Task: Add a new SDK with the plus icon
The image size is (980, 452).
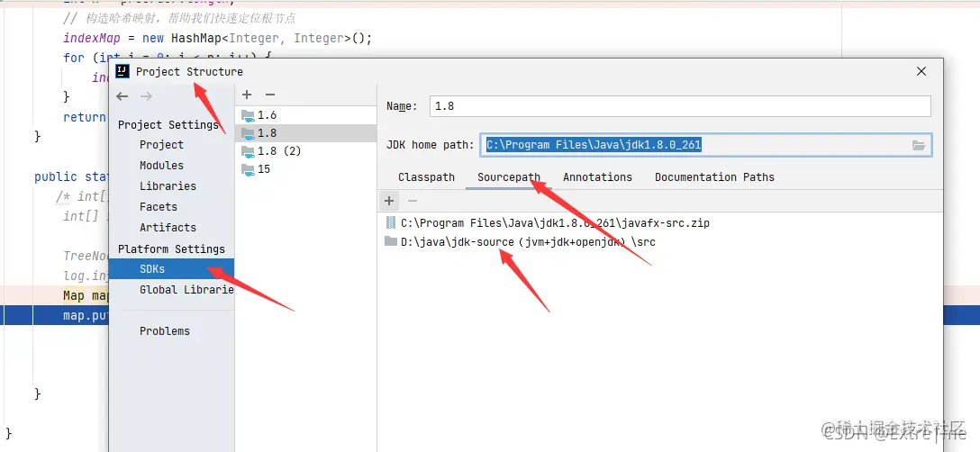Action: [x=247, y=95]
